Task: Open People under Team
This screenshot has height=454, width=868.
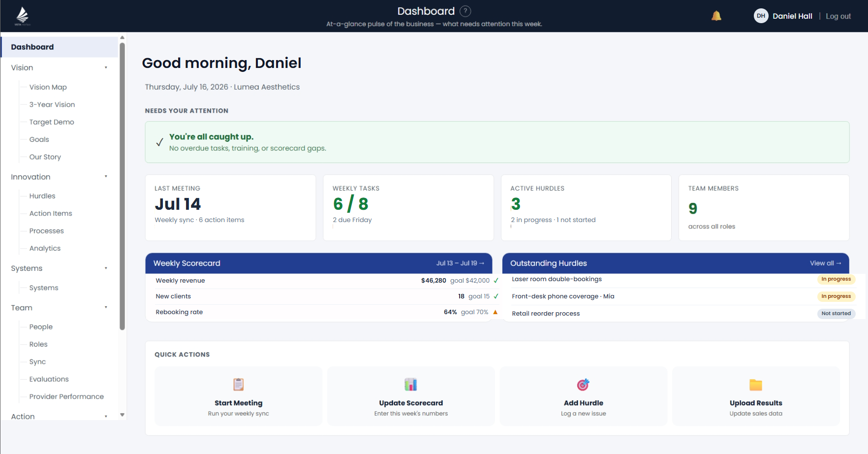Action: 41,327
